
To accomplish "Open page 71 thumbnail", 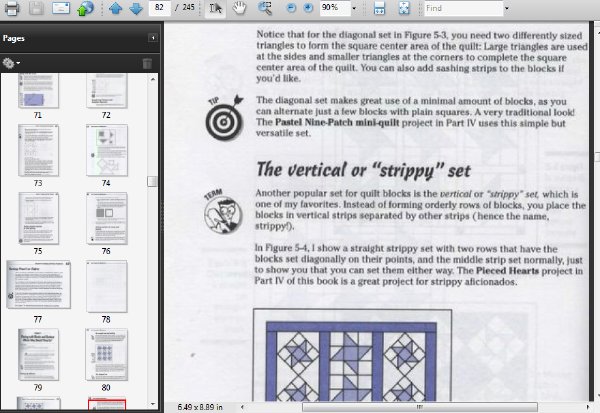I will pyautogui.click(x=38, y=91).
